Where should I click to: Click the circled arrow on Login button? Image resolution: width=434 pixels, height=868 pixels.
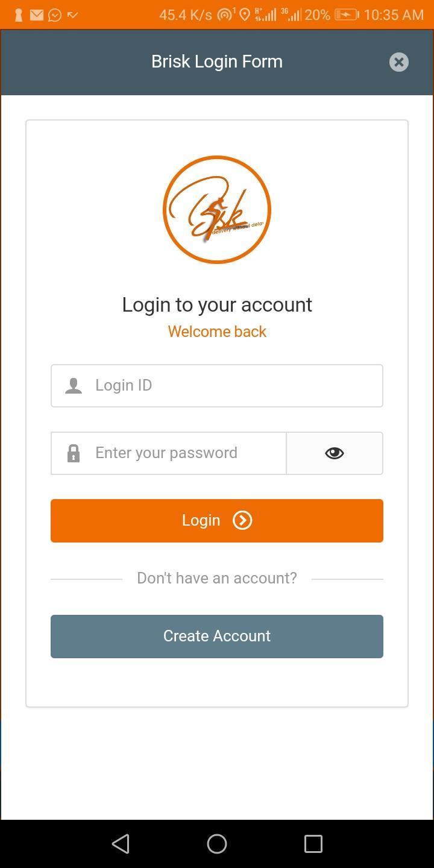[242, 520]
